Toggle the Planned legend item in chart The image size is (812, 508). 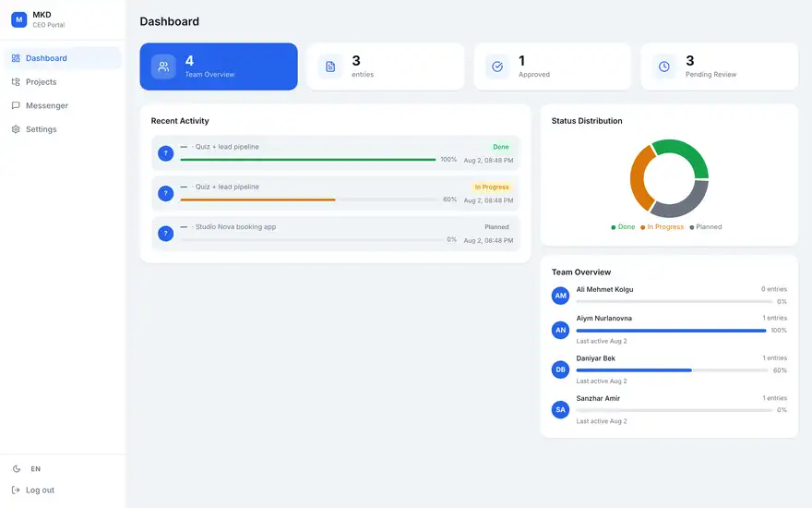tap(705, 227)
